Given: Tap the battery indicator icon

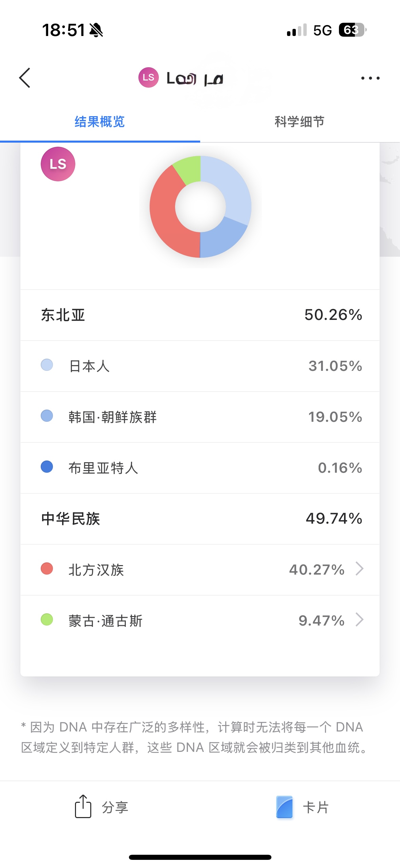Looking at the screenshot, I should (352, 30).
